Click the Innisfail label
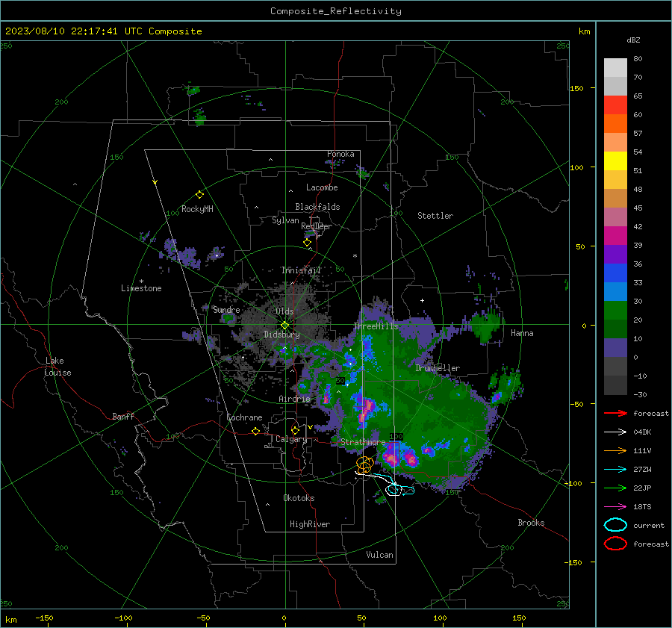This screenshot has height=628, width=672. click(x=301, y=270)
